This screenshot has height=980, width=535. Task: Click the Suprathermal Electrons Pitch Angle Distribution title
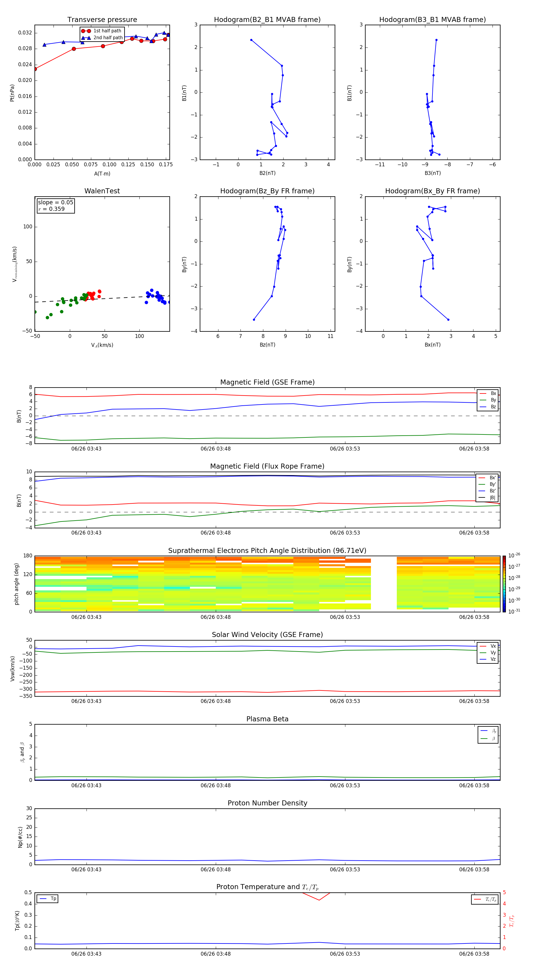pos(267,551)
